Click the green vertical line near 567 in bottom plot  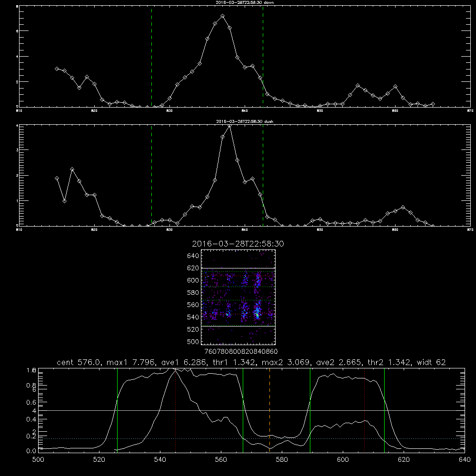243,410
